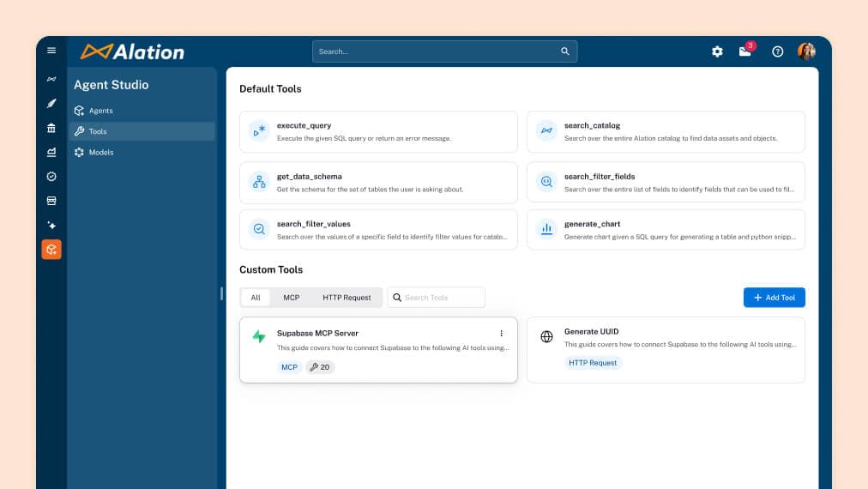Switch to the MCP filter tab

(292, 298)
